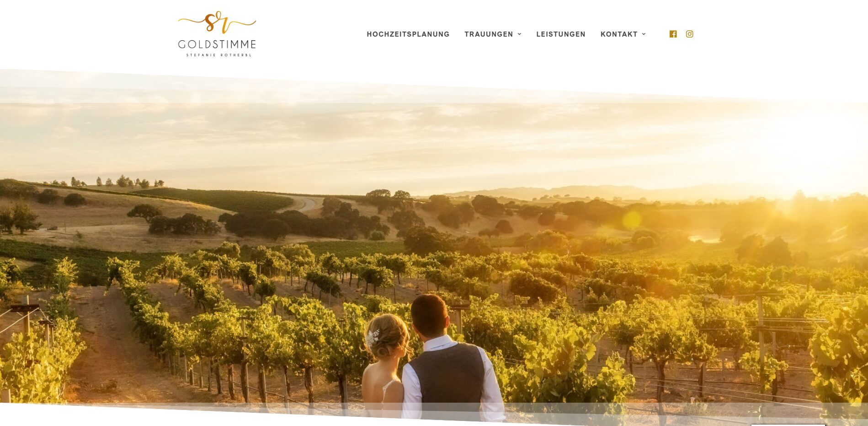Click the Stefanie Rotherbl logo subtitle

[x=218, y=55]
